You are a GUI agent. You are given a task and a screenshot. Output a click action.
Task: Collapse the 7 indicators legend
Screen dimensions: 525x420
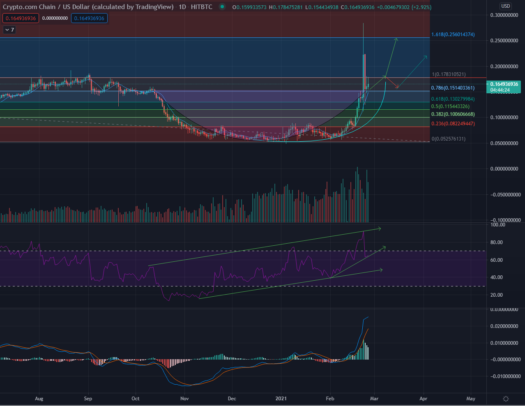[x=9, y=30]
